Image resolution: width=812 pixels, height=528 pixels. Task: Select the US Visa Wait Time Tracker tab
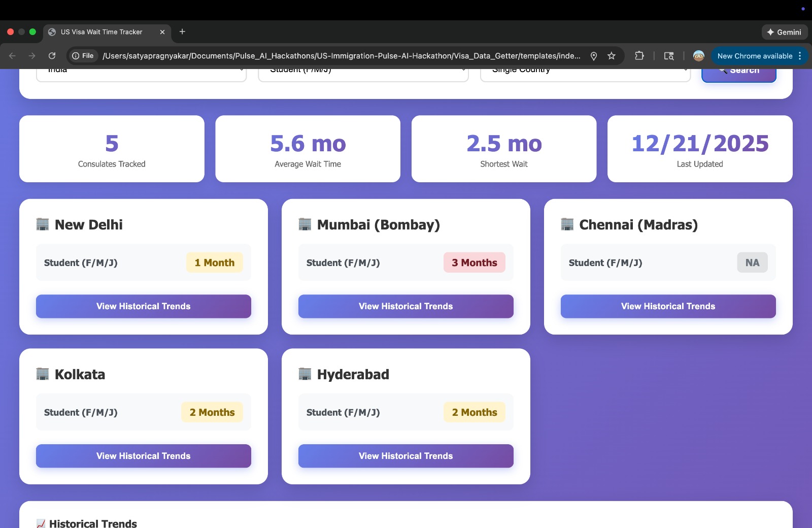click(107, 32)
